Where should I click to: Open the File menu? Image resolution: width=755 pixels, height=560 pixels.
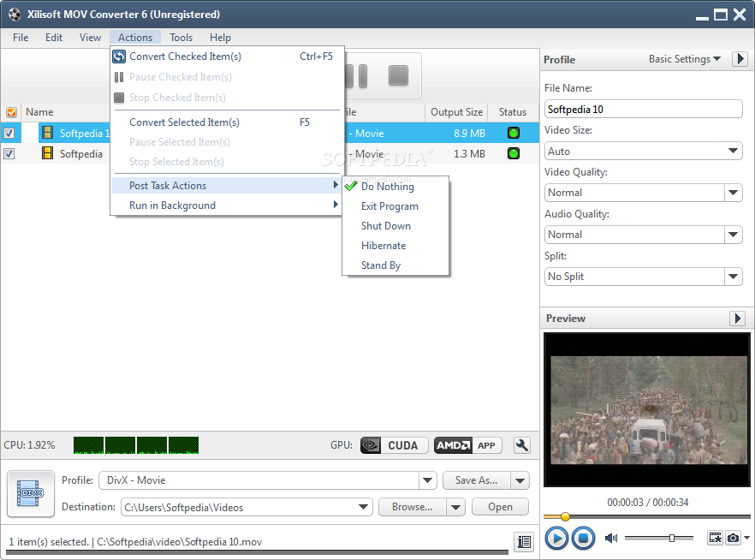[21, 38]
